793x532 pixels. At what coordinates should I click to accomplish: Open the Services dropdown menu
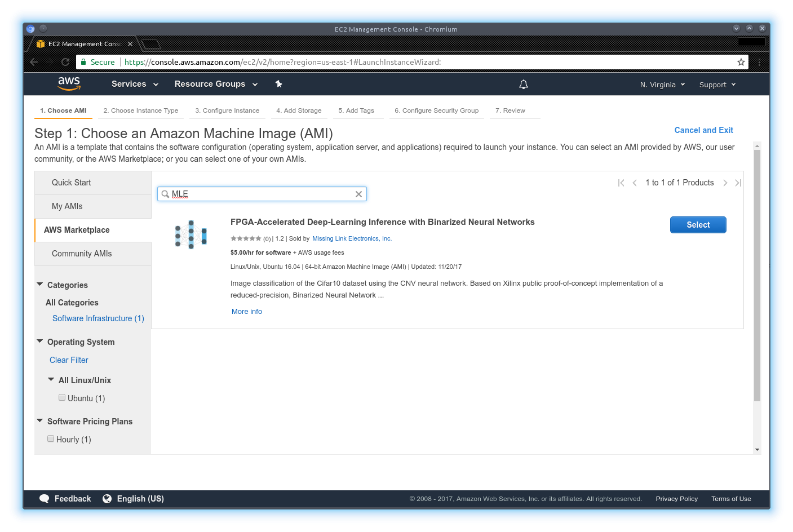[x=135, y=84]
